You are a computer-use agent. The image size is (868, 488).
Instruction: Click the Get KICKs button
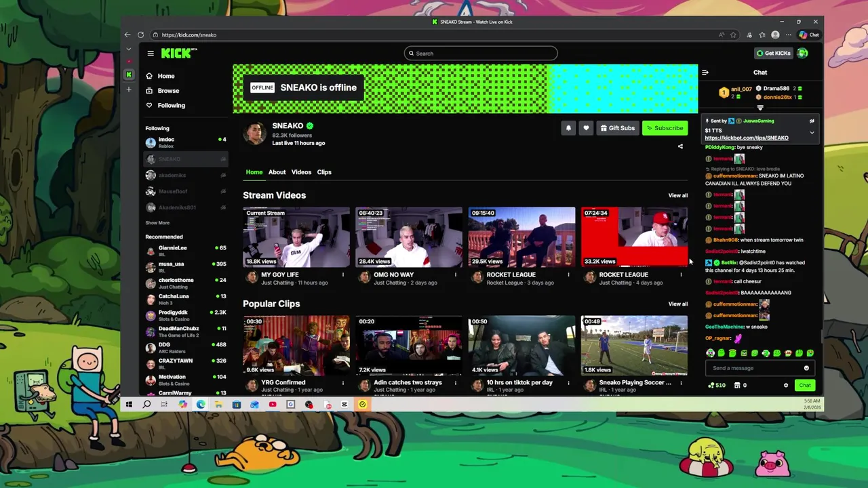point(773,53)
